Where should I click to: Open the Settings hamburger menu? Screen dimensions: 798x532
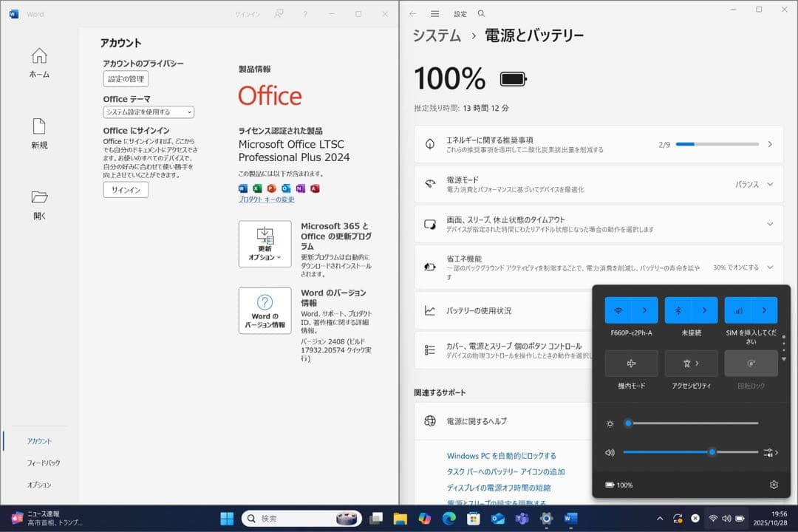434,13
